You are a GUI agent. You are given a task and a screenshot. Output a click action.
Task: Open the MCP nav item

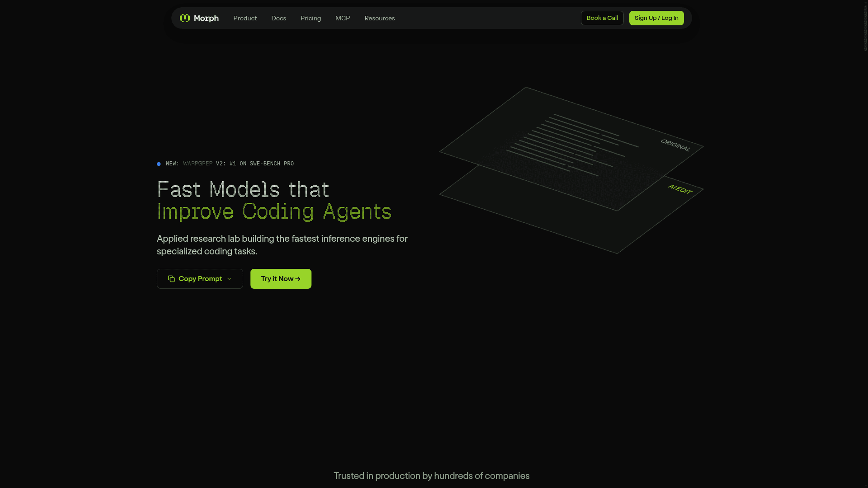(x=343, y=18)
